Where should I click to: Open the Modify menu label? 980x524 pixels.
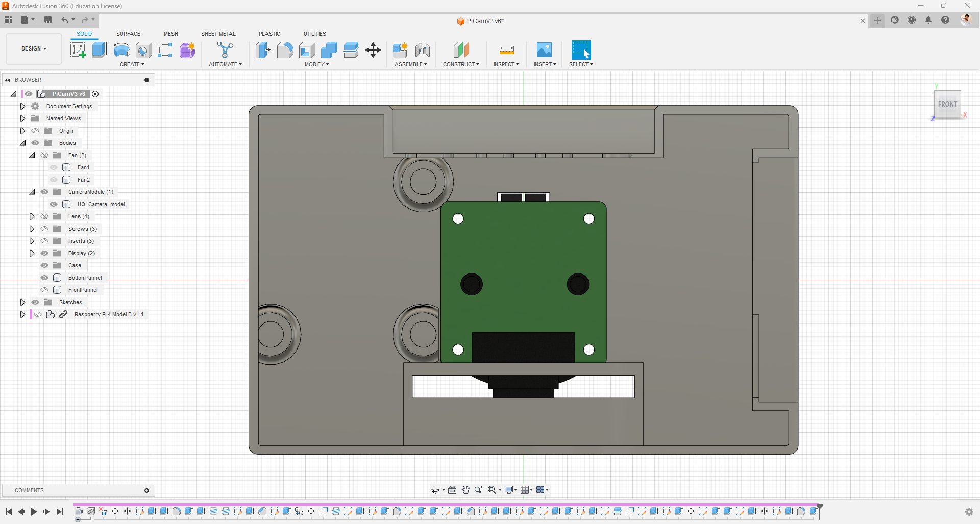point(316,64)
